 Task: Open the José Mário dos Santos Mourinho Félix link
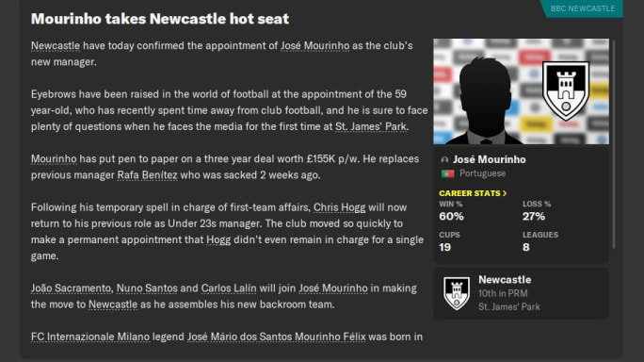(x=277, y=337)
